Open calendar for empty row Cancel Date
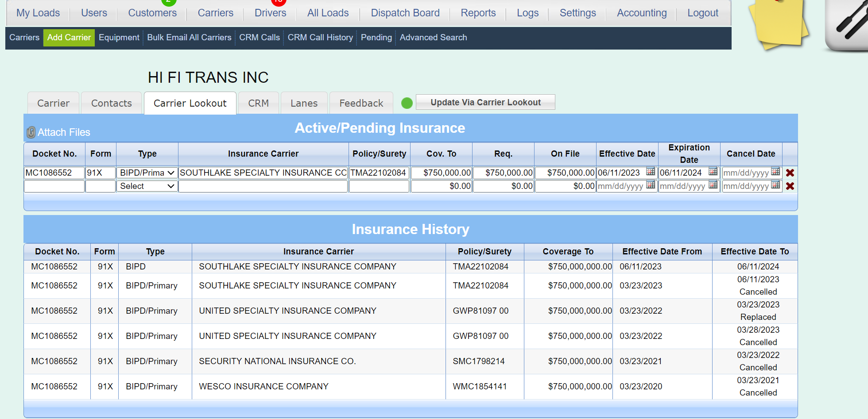Image resolution: width=868 pixels, height=419 pixels. coord(775,185)
